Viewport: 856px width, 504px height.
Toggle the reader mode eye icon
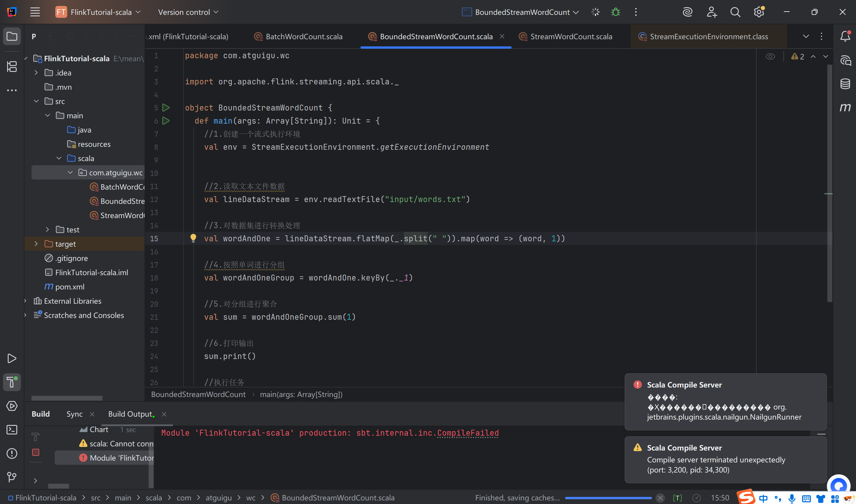coord(770,56)
